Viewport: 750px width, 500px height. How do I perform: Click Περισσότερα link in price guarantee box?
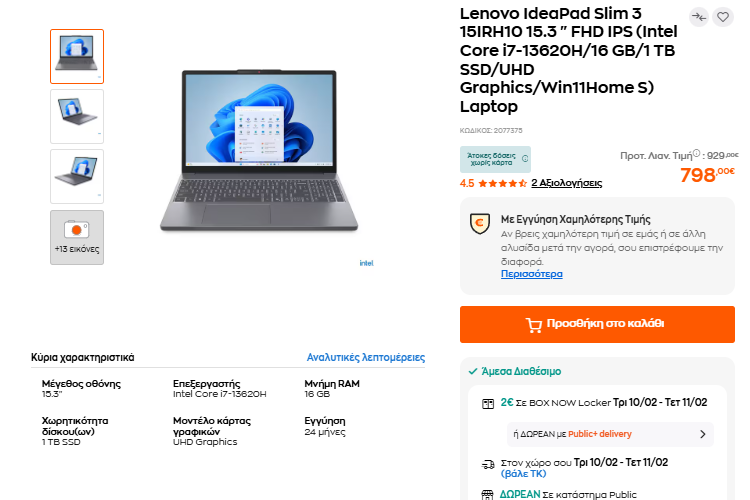(x=531, y=274)
